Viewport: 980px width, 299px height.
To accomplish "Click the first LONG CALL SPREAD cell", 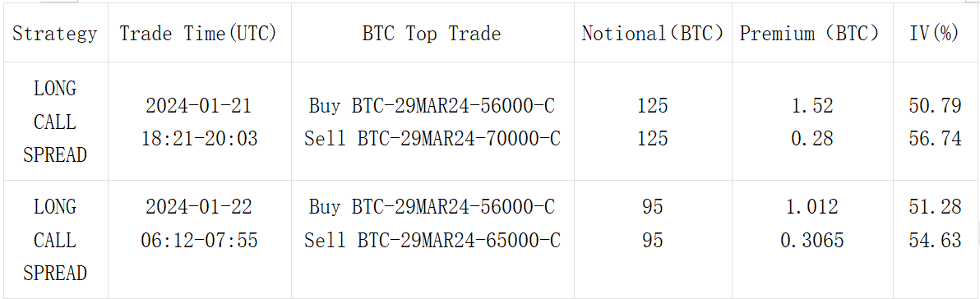I will [54, 122].
